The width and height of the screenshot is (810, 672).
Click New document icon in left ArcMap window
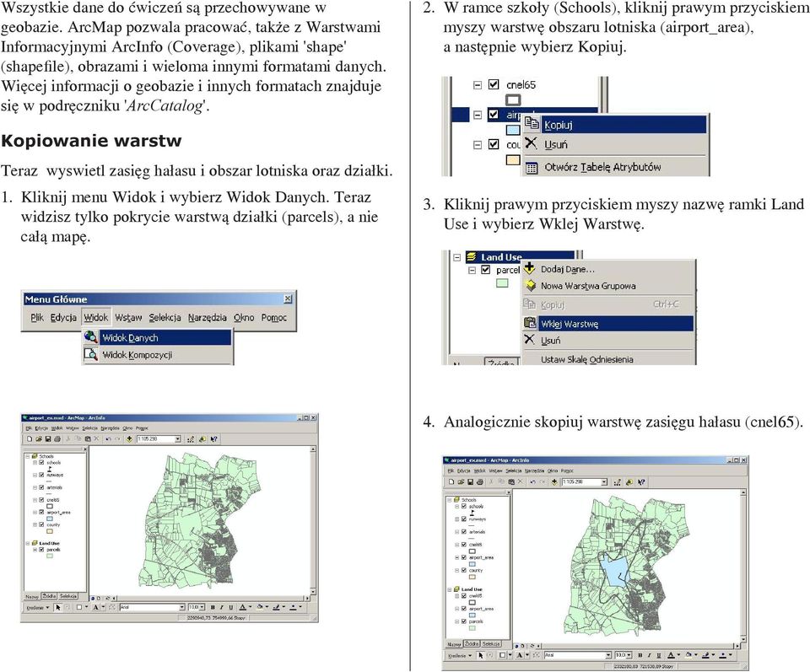click(x=30, y=439)
